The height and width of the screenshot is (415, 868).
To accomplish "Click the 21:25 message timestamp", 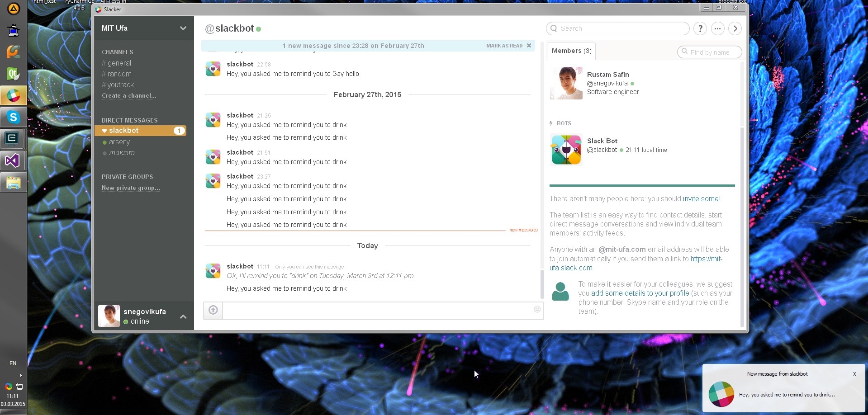I will tap(264, 116).
